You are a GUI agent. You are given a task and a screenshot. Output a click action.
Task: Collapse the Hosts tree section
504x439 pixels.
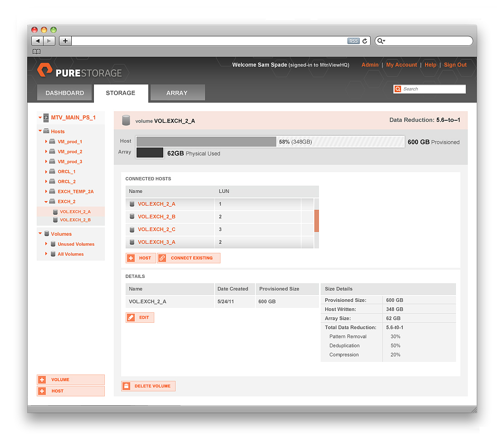click(x=40, y=131)
